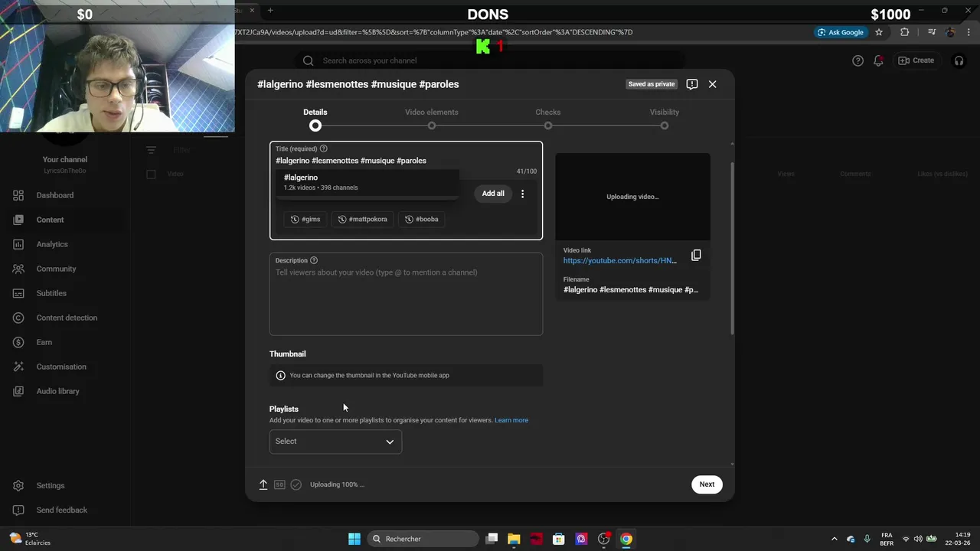The height and width of the screenshot is (551, 980).
Task: Click the weather widget on taskbar
Action: click(x=29, y=539)
